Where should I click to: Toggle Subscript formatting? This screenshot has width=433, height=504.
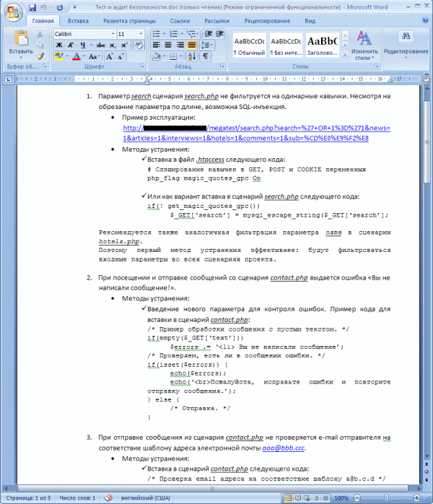(x=113, y=45)
